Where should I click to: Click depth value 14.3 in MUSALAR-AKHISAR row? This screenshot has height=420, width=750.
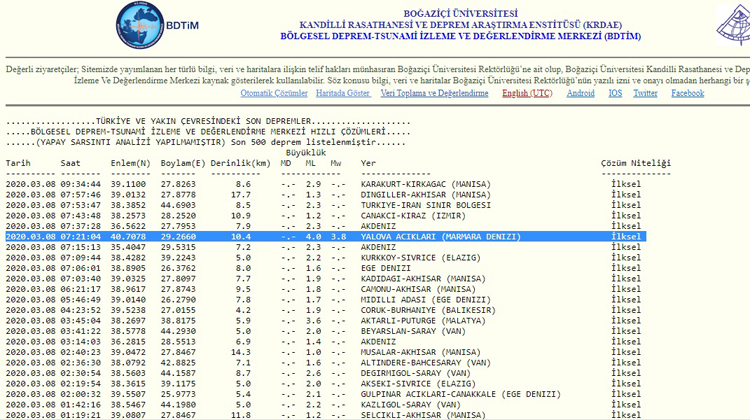pos(241,352)
